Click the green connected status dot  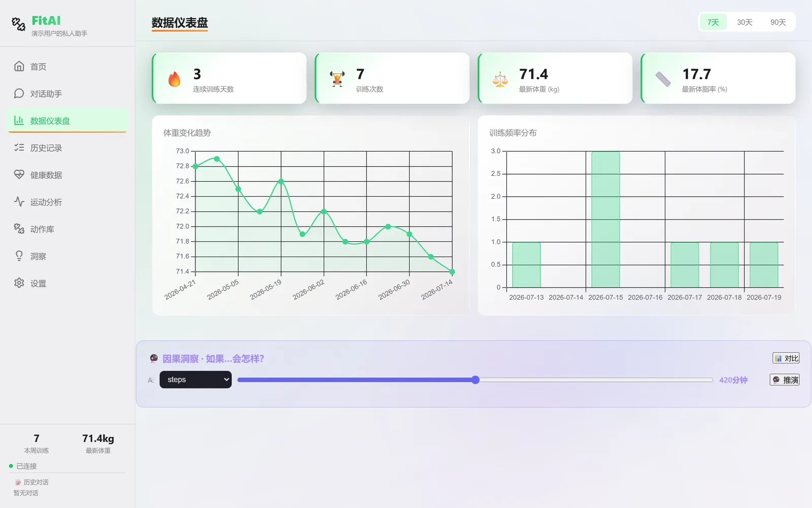[x=11, y=466]
